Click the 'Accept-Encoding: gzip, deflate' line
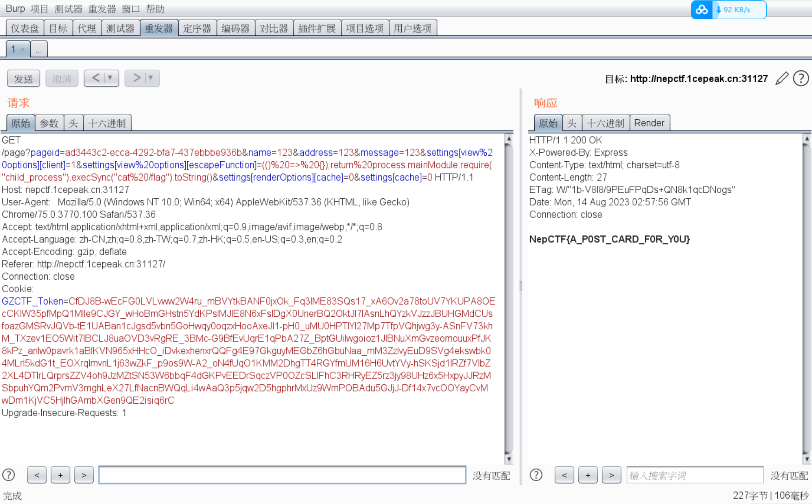Image resolution: width=812 pixels, height=504 pixels. (64, 252)
